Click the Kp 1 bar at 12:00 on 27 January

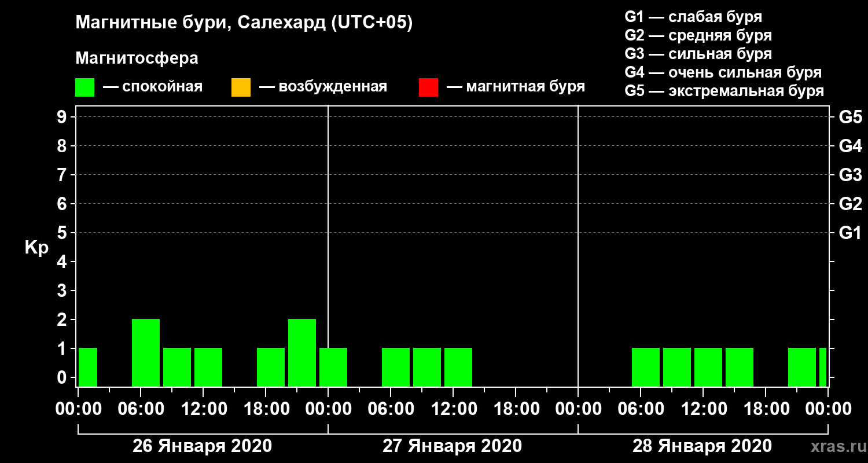(458, 367)
